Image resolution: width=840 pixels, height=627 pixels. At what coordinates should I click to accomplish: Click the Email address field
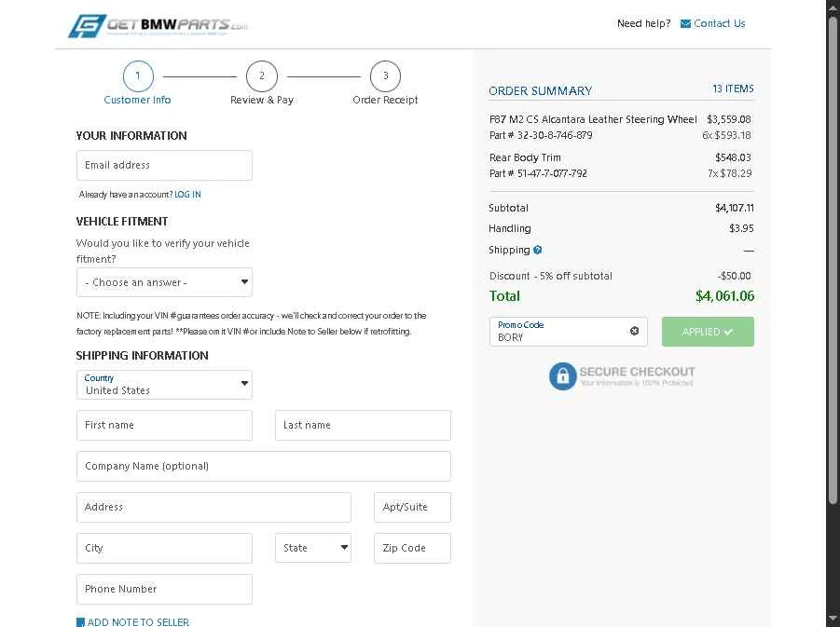(164, 165)
